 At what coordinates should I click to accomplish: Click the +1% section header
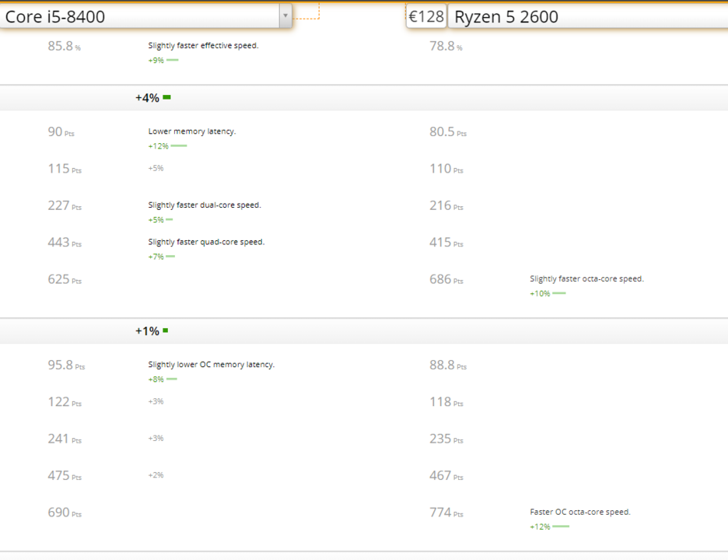[x=147, y=331]
